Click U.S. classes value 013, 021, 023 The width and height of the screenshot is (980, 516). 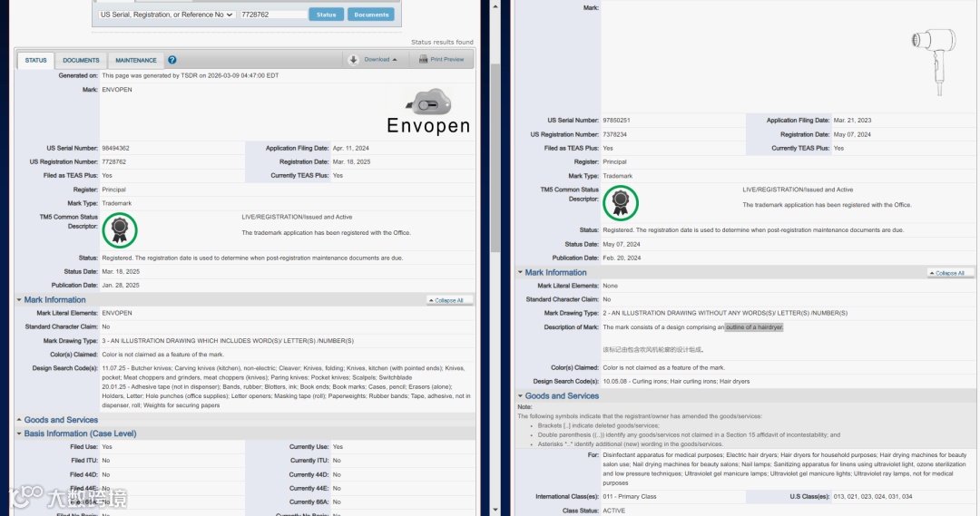point(873,497)
